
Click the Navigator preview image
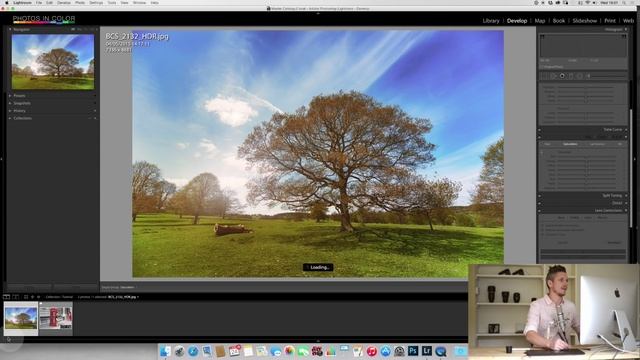coord(53,62)
